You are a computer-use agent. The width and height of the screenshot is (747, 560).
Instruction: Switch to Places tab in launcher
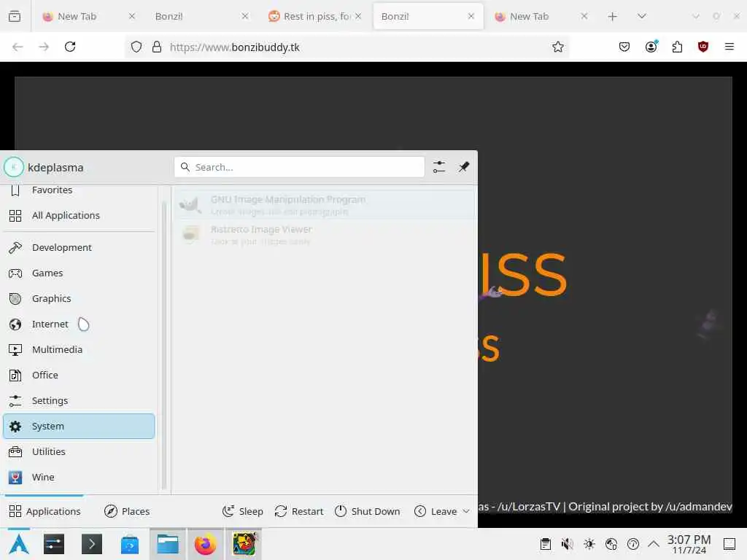pos(127,511)
